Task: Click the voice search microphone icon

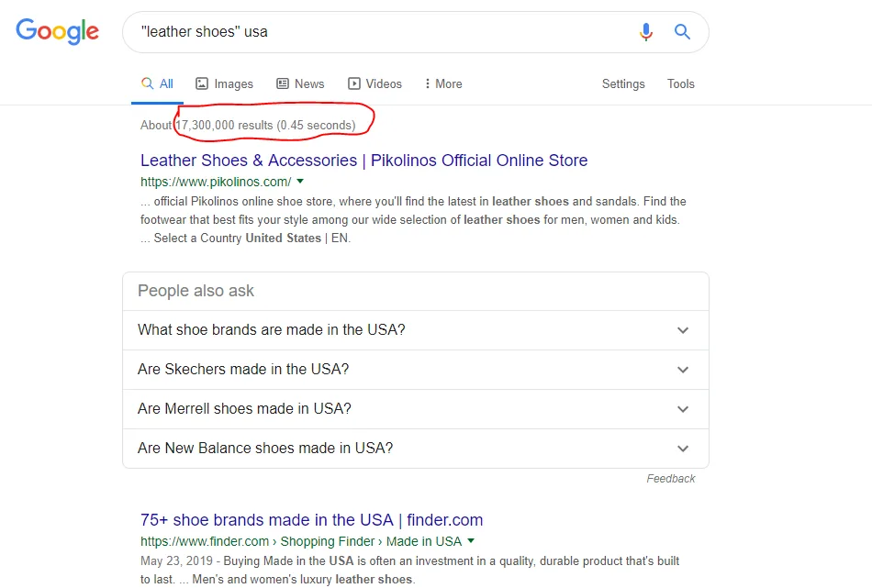Action: point(645,31)
